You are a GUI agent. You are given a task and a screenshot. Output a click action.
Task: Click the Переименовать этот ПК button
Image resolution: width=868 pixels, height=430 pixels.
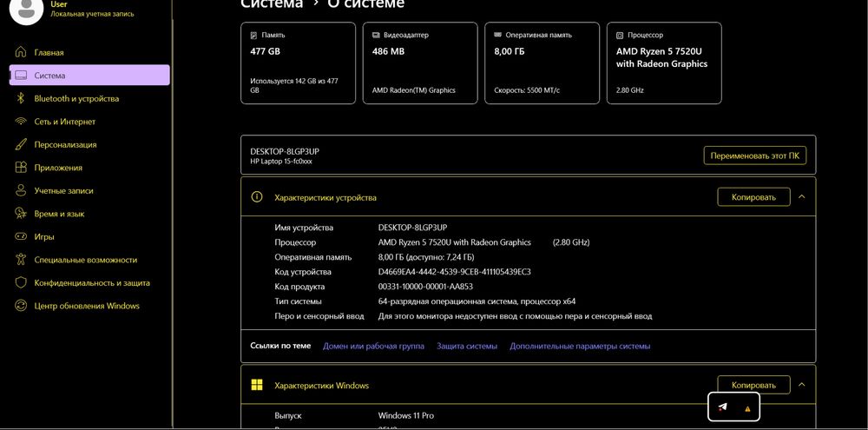pyautogui.click(x=754, y=155)
